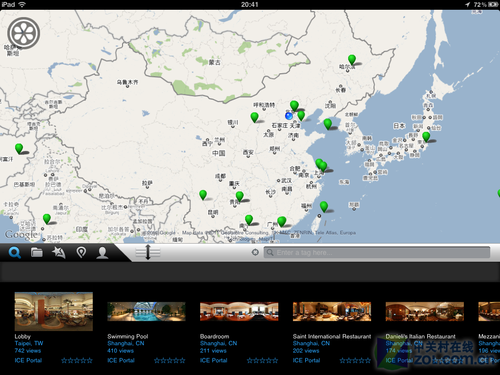Open the Lobby panorama thumbnail

pos(54,311)
